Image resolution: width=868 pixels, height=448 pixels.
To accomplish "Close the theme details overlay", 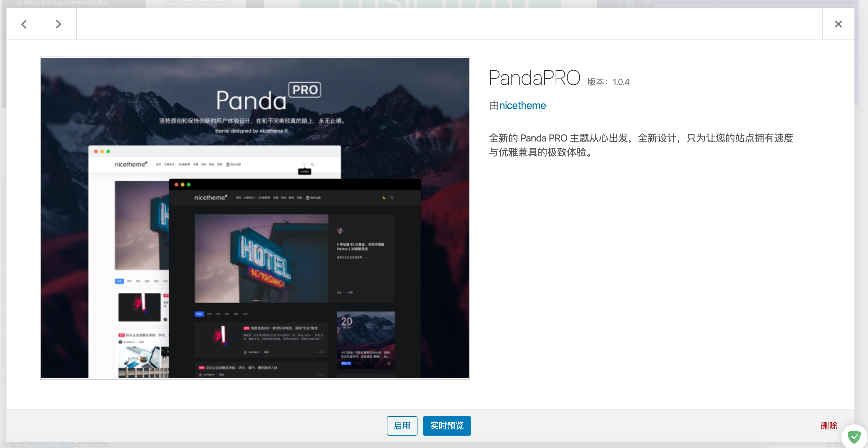I will (838, 24).
